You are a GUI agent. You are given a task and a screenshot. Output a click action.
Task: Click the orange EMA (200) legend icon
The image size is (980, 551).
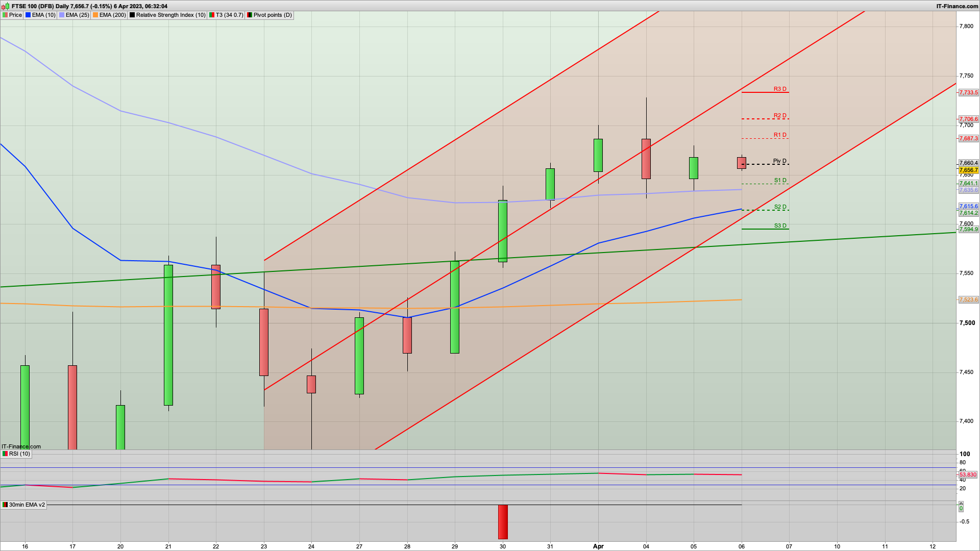tap(95, 15)
